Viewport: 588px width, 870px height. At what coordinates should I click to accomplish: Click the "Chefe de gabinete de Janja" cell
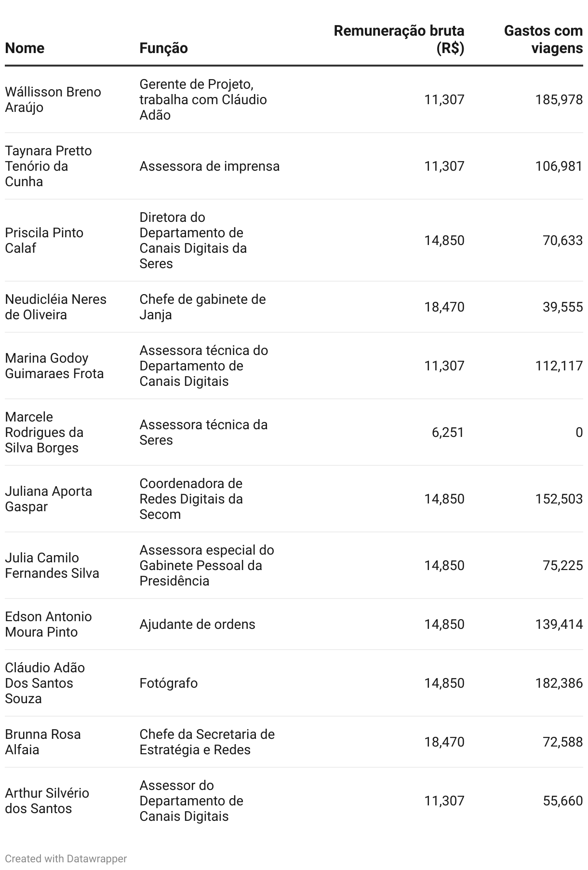click(202, 307)
